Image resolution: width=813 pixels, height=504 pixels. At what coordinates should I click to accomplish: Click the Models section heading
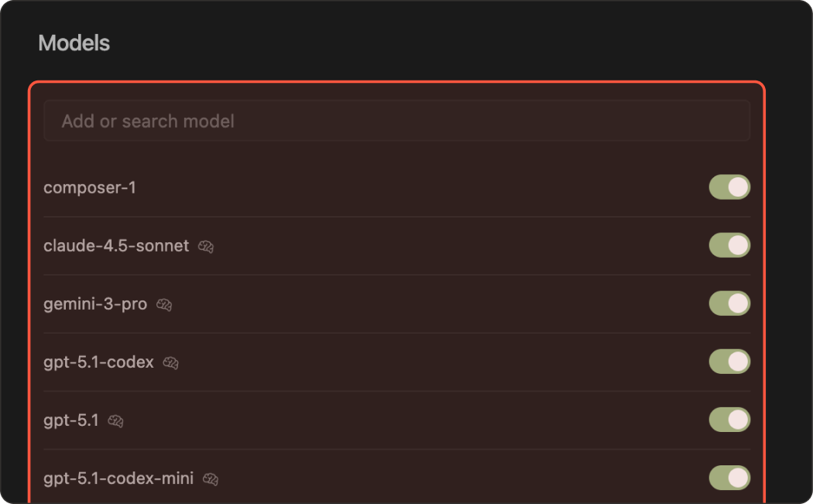tap(74, 43)
